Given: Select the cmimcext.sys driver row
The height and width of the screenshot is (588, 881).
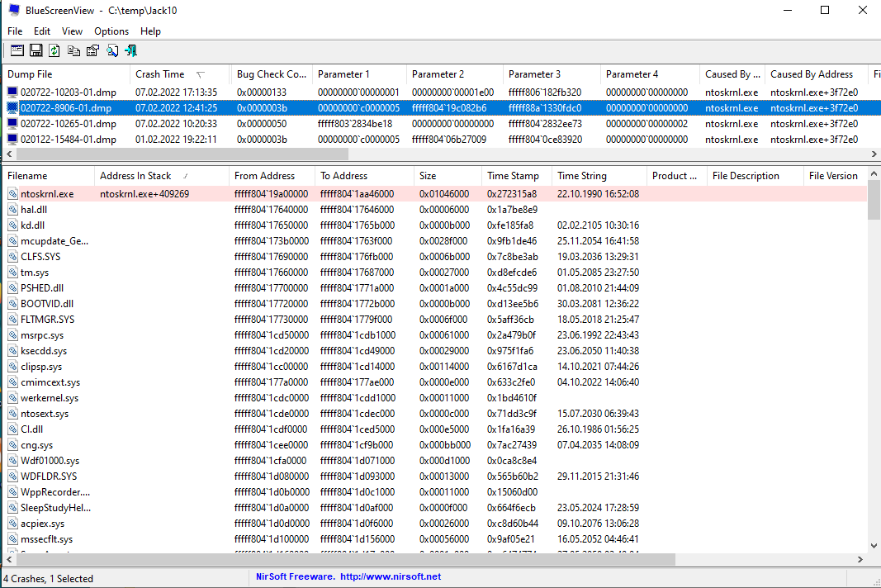Looking at the screenshot, I should point(435,382).
